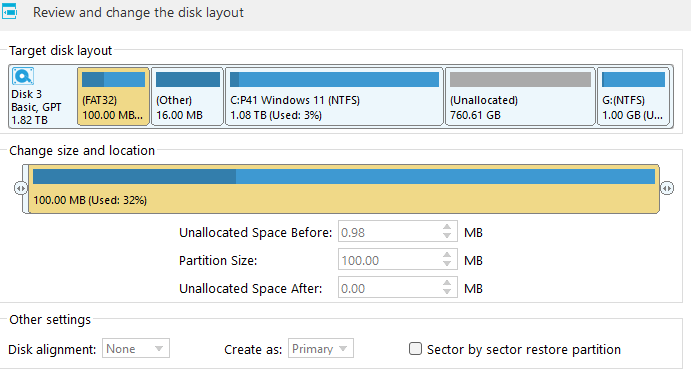Screen dimensions: 691x385
Task: Decrease Unallocated Space After with down arrow
Action: click(447, 292)
